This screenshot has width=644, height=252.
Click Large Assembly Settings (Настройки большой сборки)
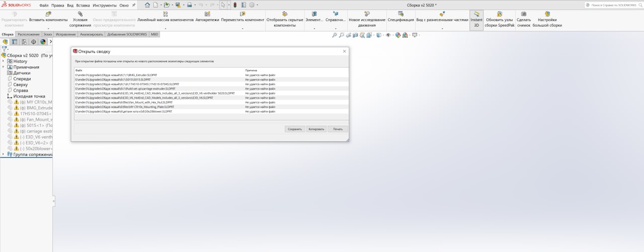[x=547, y=19]
